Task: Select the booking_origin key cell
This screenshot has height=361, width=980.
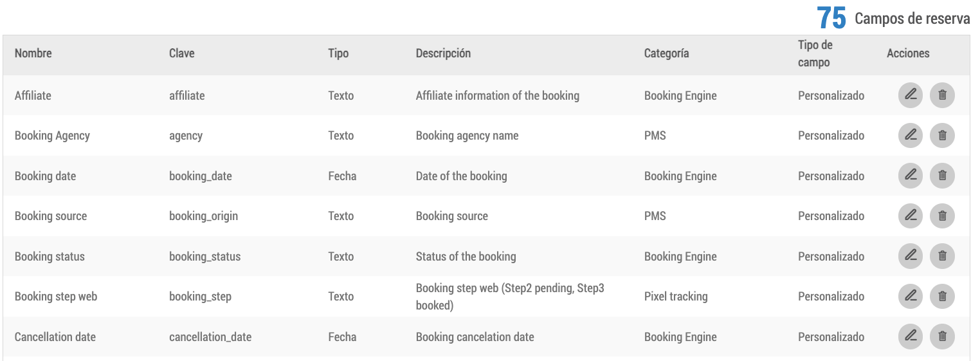Action: point(204,216)
